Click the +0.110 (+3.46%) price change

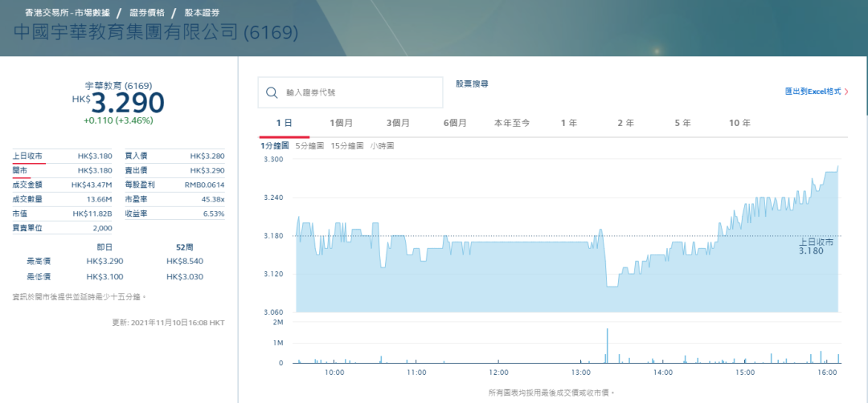coord(118,120)
